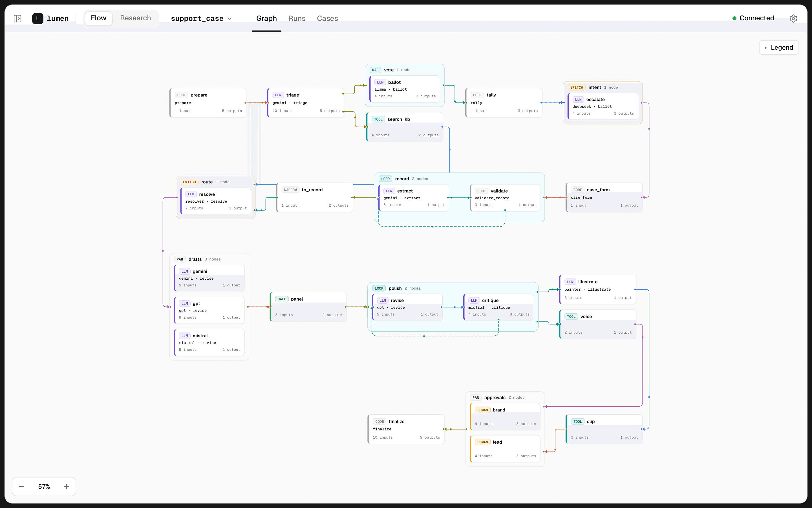
Task: Click the 'deepseek · ballot' model text
Action: 592,106
